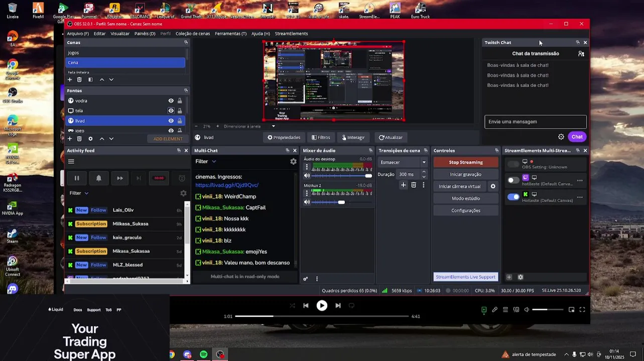644x361 pixels.
Task: Remove the selected source in Fontes
Action: pyautogui.click(x=79, y=139)
